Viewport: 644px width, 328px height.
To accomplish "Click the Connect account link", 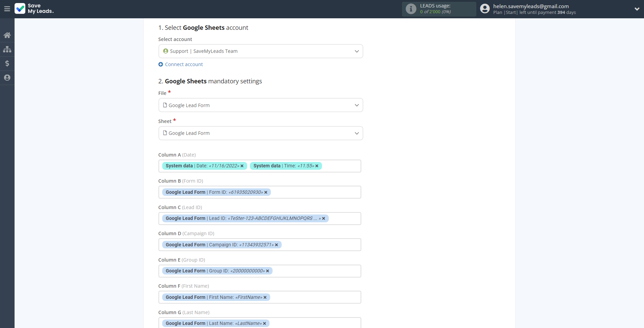I will click(x=184, y=64).
